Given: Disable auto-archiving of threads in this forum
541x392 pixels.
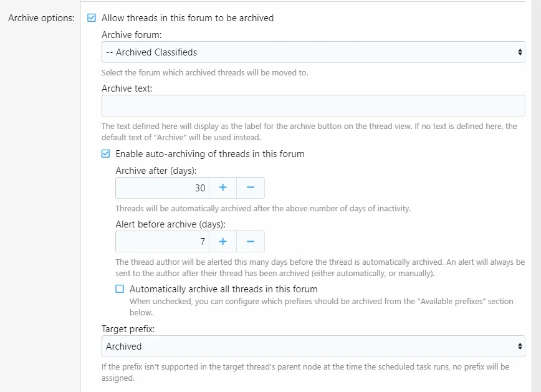Looking at the screenshot, I should 106,154.
